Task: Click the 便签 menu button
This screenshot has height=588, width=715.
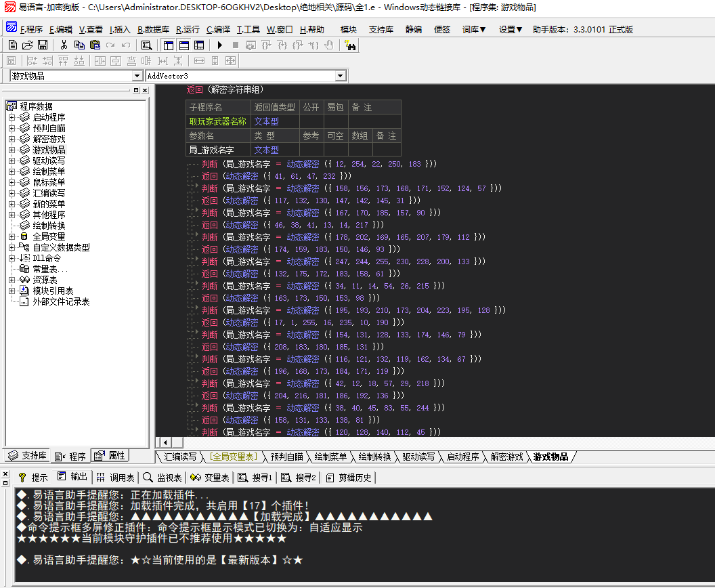Action: tap(442, 30)
